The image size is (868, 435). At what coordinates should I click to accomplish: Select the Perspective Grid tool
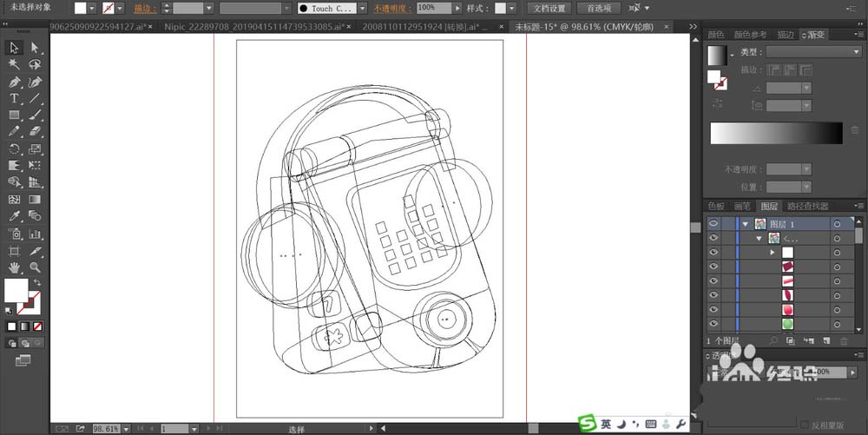(x=35, y=182)
